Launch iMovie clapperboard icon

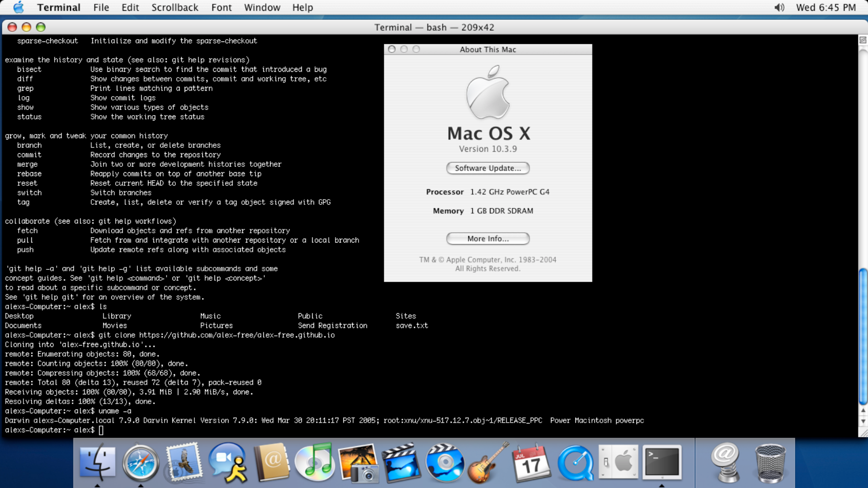(x=401, y=463)
